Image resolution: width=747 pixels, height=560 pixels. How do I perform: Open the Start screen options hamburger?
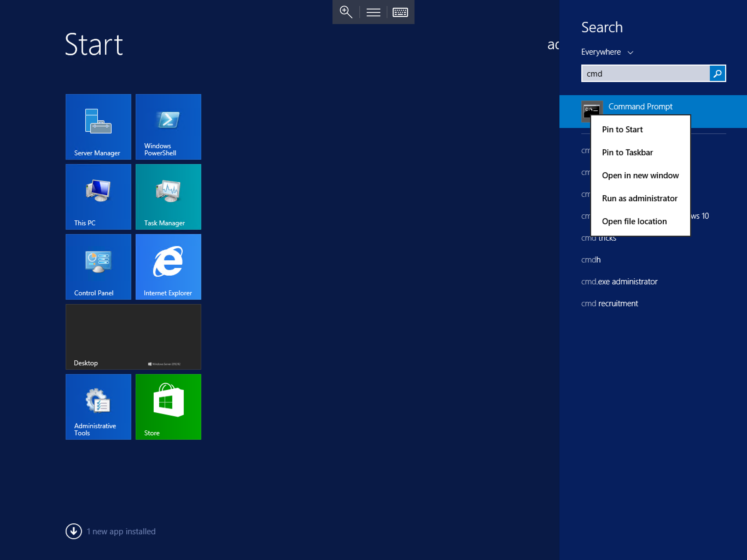tap(373, 12)
